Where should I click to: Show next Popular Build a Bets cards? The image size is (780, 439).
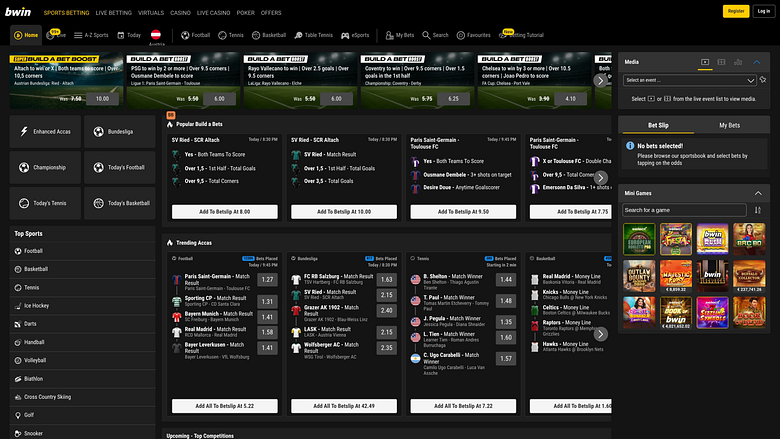[600, 178]
